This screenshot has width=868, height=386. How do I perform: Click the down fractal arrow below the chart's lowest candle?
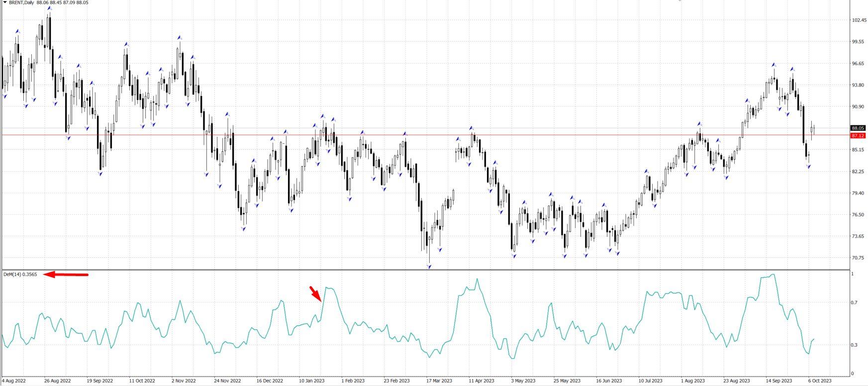click(x=429, y=267)
